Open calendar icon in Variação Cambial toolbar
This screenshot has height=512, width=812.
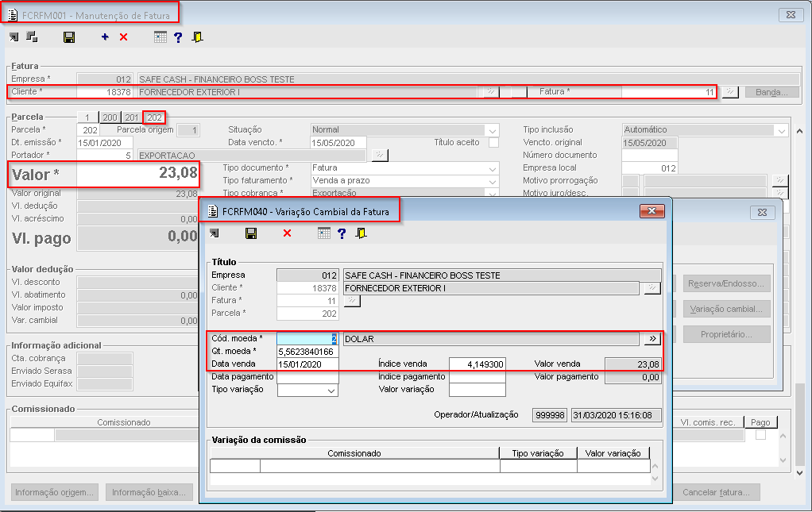point(324,233)
